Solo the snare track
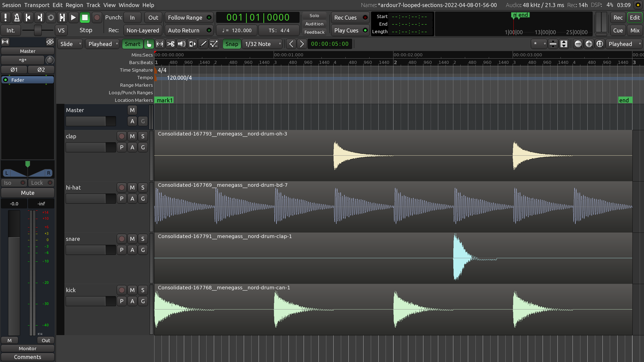 (x=143, y=239)
